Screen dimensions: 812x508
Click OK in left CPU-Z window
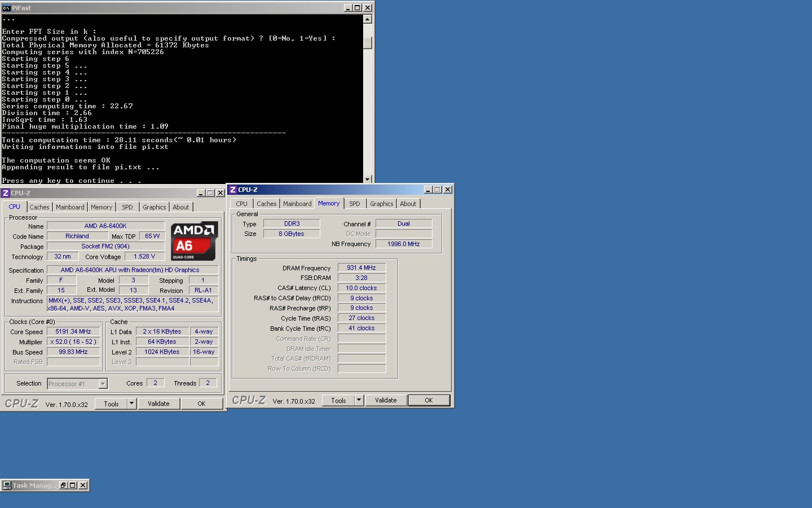click(x=201, y=404)
